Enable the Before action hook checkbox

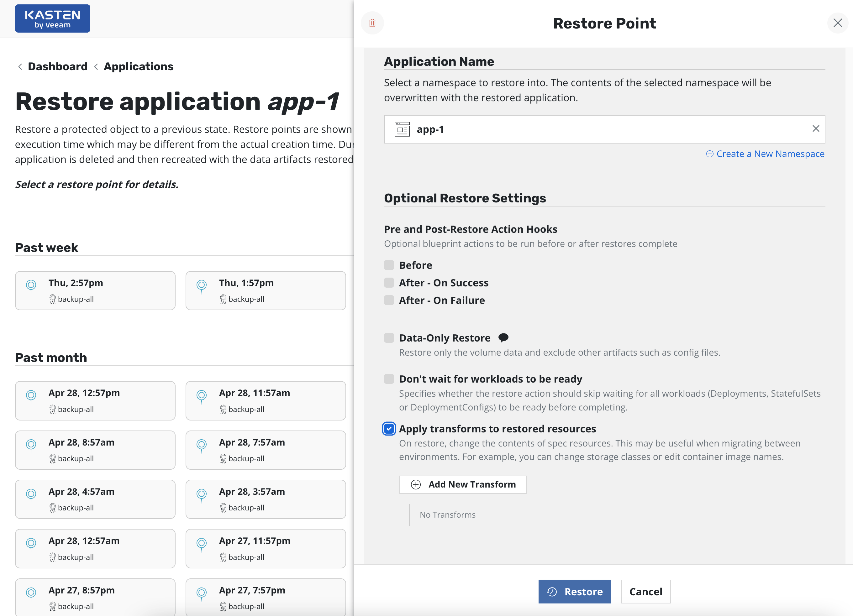[389, 265]
